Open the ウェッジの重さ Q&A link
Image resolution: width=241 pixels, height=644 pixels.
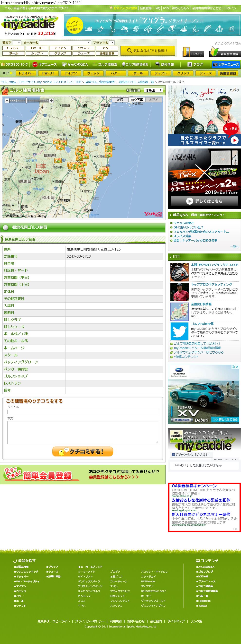(184, 223)
